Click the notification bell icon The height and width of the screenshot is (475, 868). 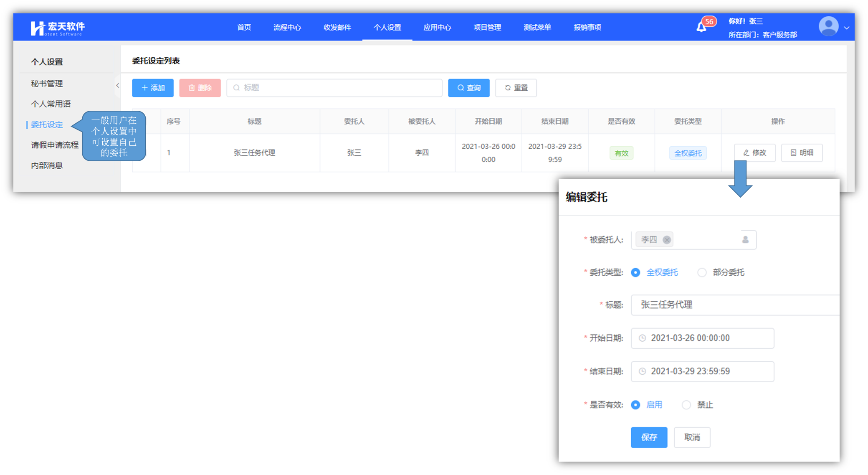click(x=701, y=28)
